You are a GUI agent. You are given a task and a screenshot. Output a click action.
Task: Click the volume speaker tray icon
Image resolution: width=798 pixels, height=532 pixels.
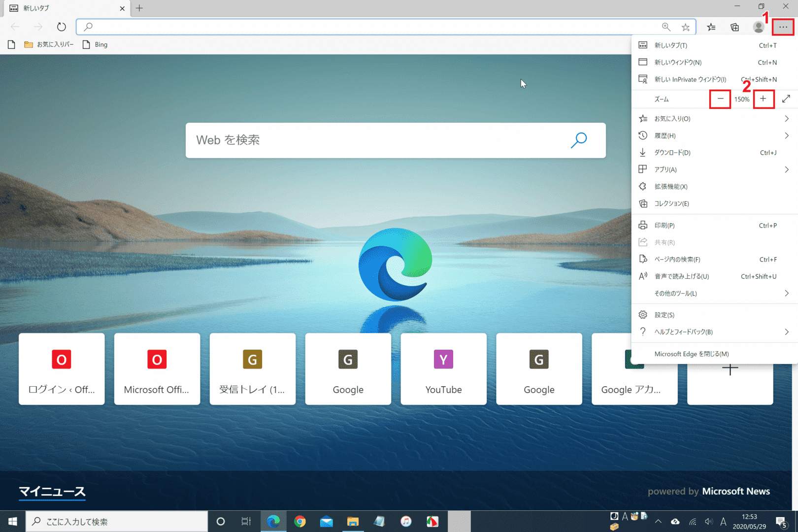click(709, 522)
